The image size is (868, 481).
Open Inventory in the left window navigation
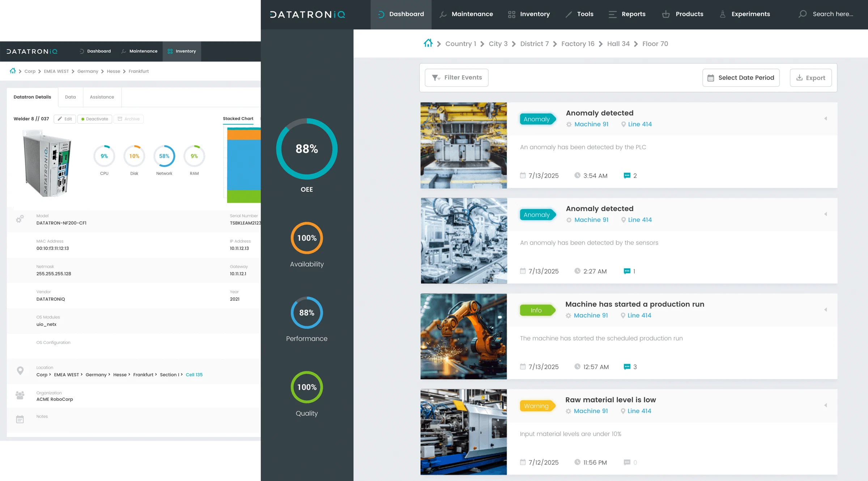[x=182, y=51]
